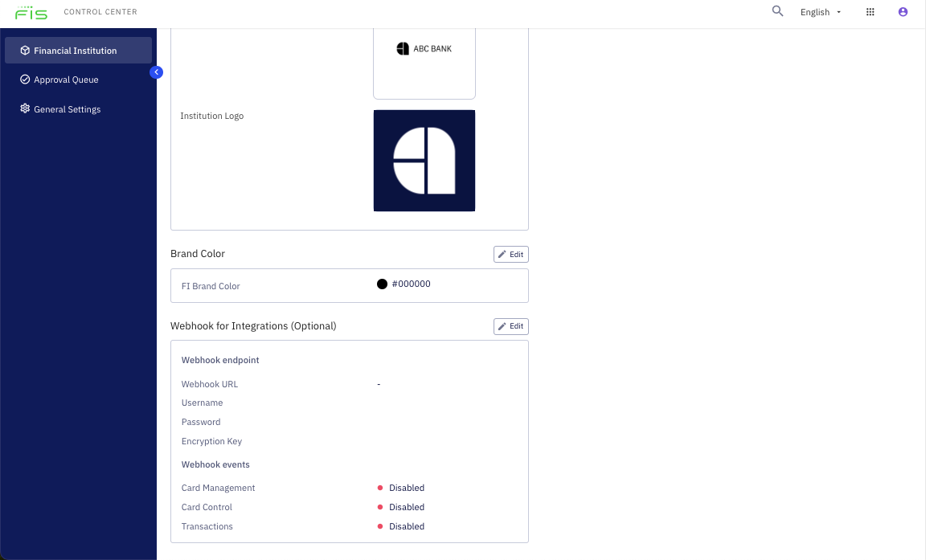
Task: Select General Settings in the sidebar
Action: [x=68, y=108]
